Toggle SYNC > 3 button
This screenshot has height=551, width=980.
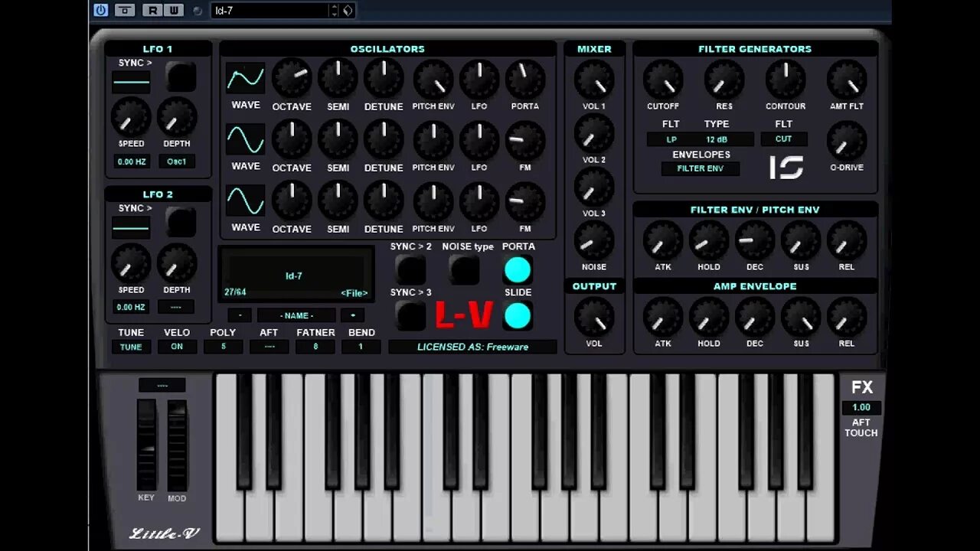point(410,315)
